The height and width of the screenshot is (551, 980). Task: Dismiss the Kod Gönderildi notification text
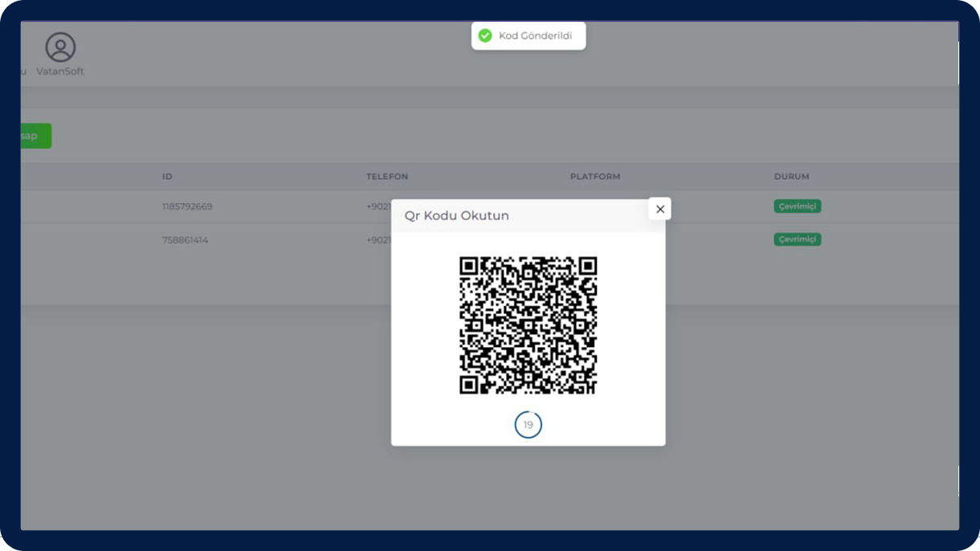click(535, 36)
